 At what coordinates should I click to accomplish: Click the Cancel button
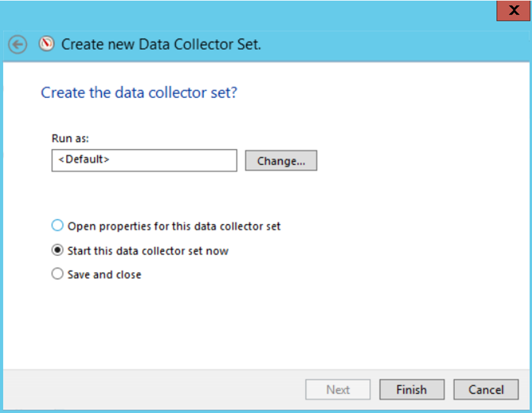click(x=486, y=390)
